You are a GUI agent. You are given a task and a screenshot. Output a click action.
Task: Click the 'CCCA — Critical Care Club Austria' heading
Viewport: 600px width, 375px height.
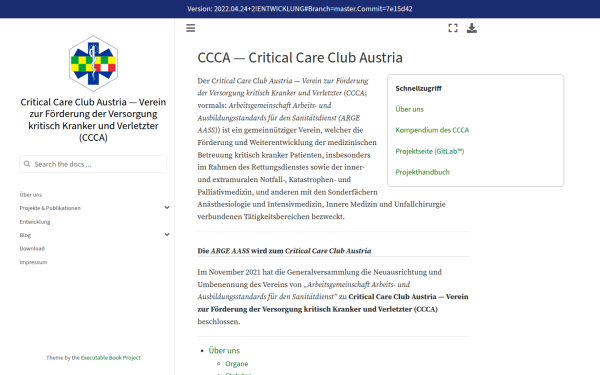(300, 58)
